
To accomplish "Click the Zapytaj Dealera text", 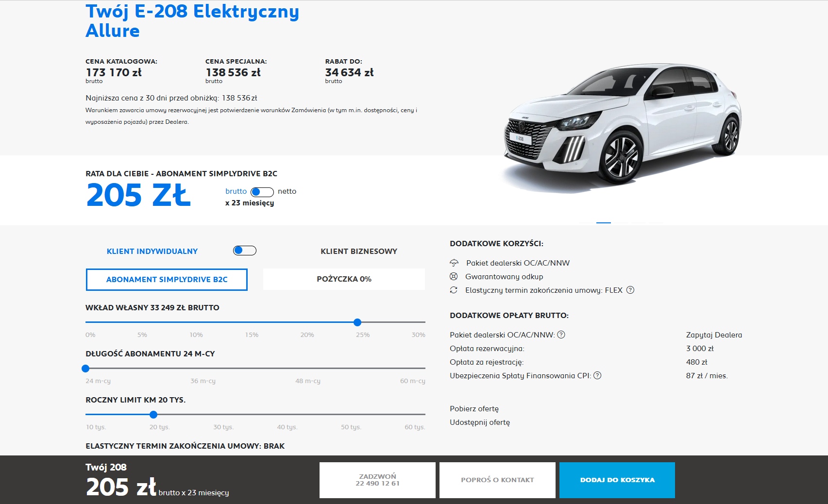I will coord(714,335).
